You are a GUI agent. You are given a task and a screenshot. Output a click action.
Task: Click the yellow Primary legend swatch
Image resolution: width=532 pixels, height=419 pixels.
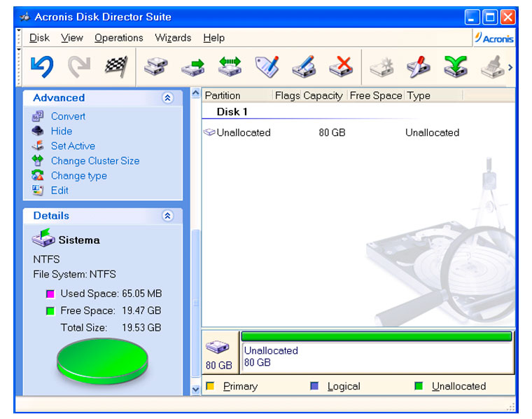(211, 386)
